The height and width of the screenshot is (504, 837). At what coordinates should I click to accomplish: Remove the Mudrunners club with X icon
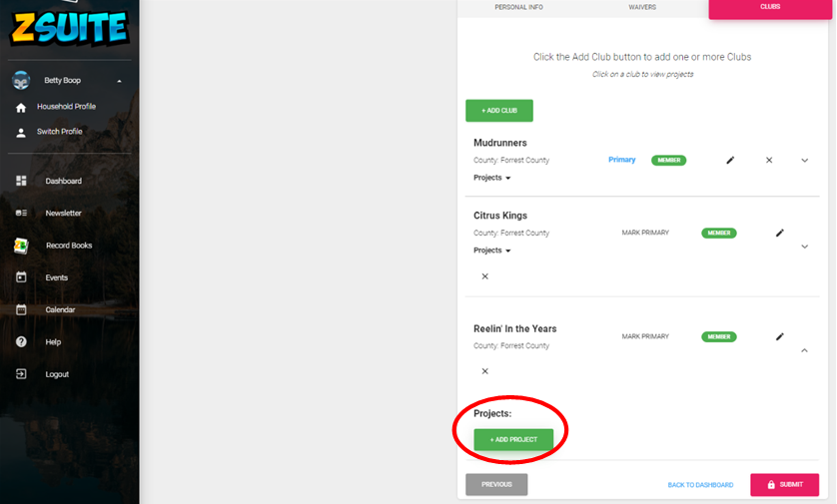(769, 160)
